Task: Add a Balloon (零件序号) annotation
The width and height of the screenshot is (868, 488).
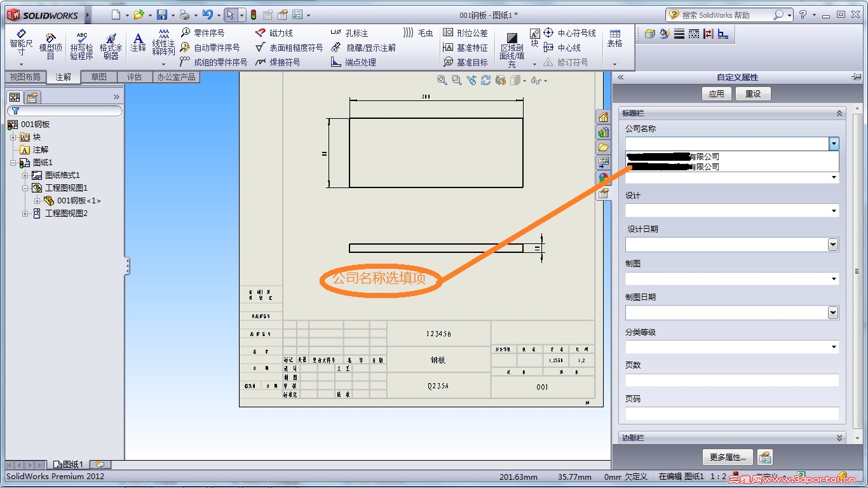Action: click(203, 33)
